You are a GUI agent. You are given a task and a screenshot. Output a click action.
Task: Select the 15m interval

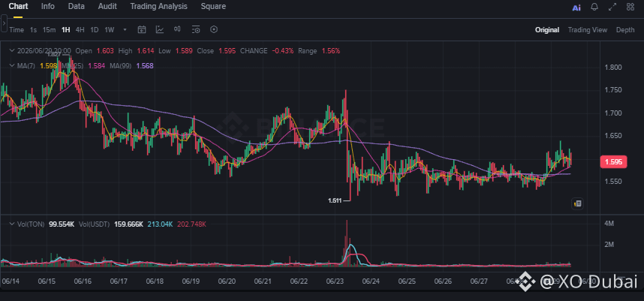(x=49, y=30)
